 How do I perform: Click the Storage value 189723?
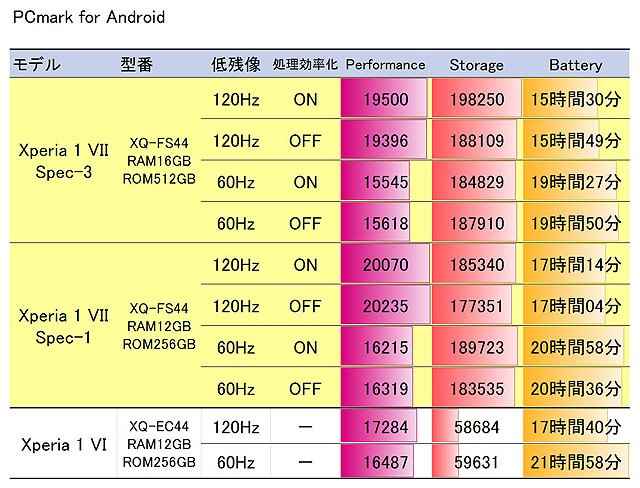coord(477,348)
